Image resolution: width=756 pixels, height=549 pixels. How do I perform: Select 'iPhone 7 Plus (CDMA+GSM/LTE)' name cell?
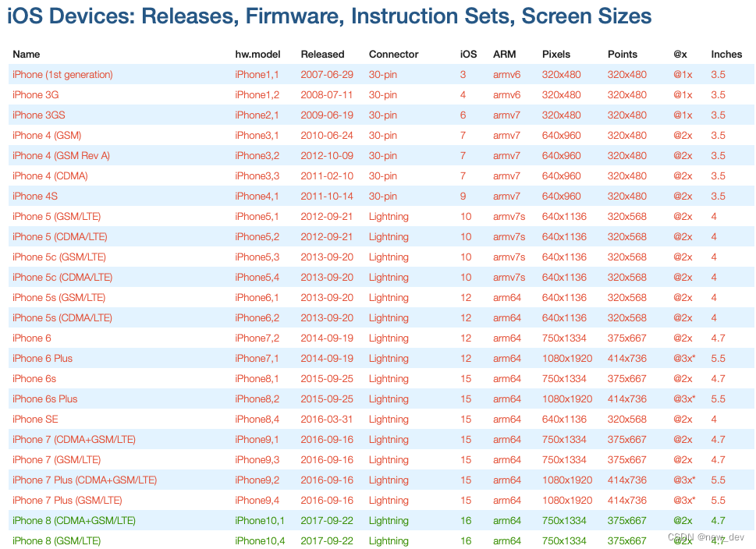(x=84, y=480)
